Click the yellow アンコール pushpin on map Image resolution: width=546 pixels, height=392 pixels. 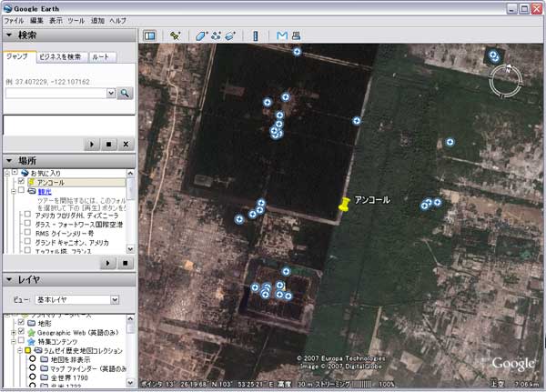[x=344, y=206]
